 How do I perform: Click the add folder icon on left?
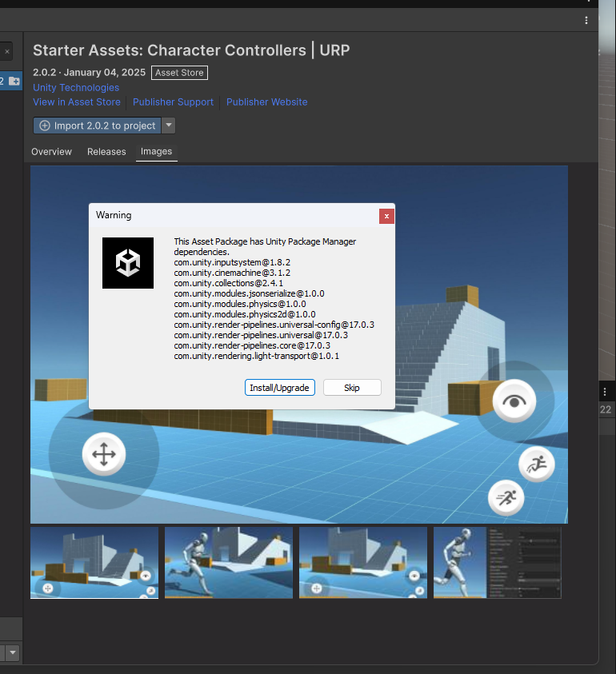(x=14, y=81)
